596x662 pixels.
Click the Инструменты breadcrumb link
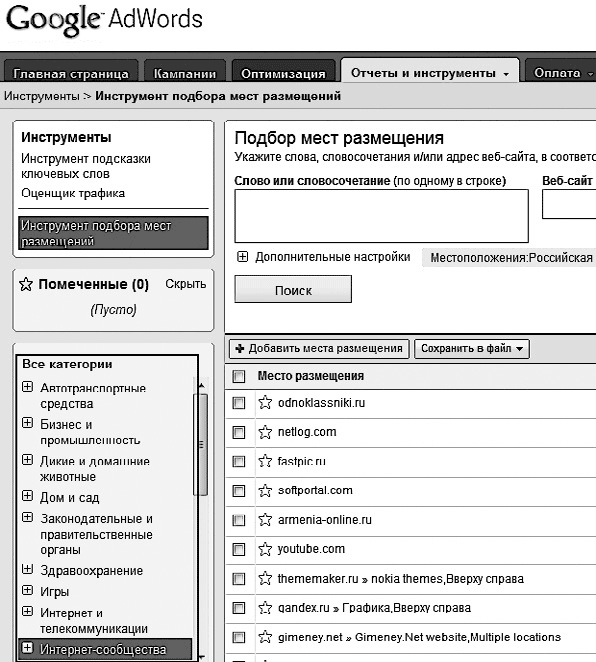pos(41,96)
